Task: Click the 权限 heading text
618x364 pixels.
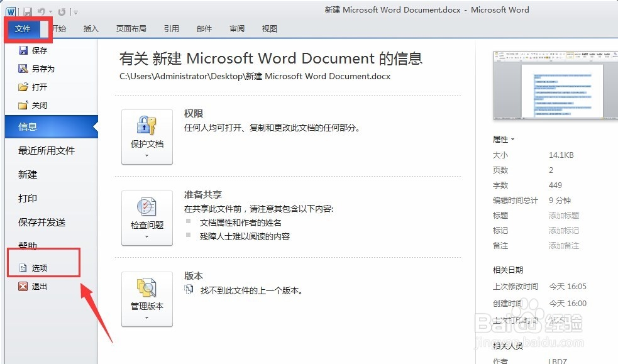Action: coord(194,113)
